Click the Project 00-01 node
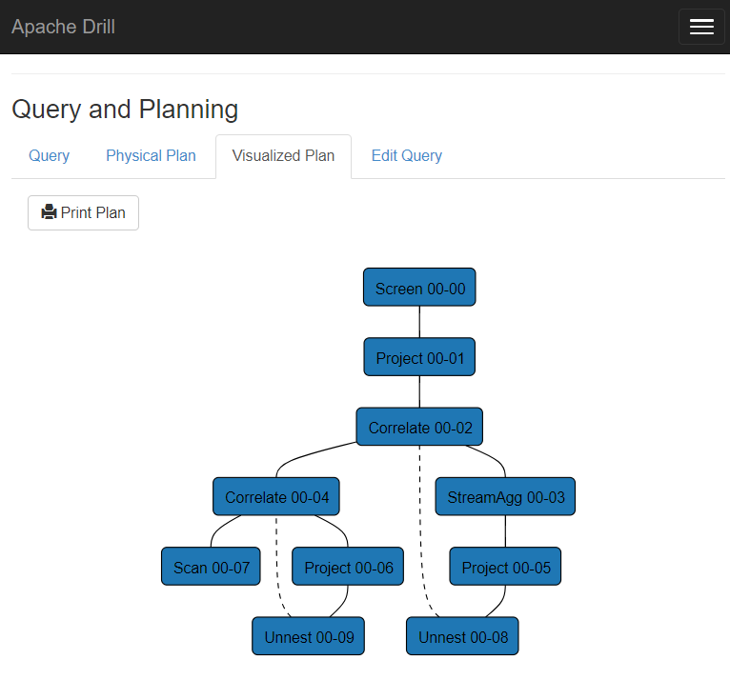This screenshot has width=730, height=700. point(419,358)
